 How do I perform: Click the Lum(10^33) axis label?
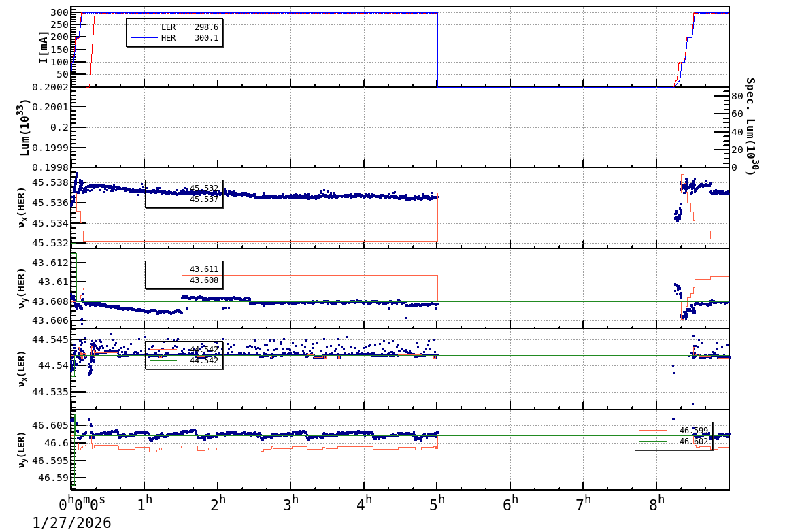[x=26, y=127]
